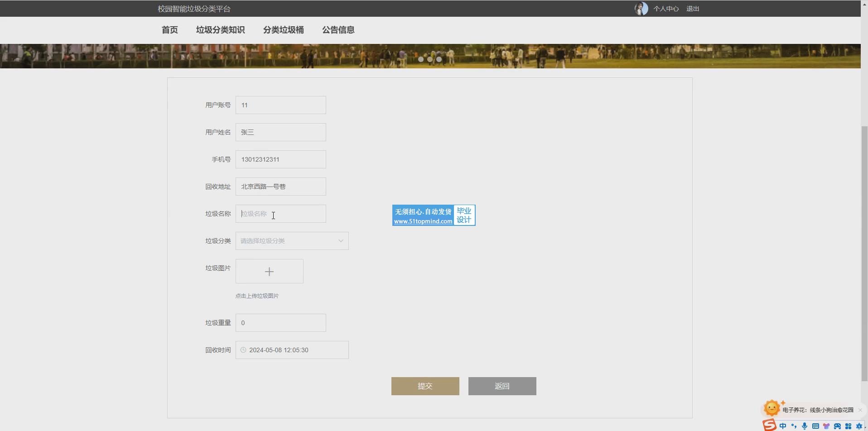Open 垃圾分类知识 menu item
The width and height of the screenshot is (868, 431).
(x=221, y=30)
